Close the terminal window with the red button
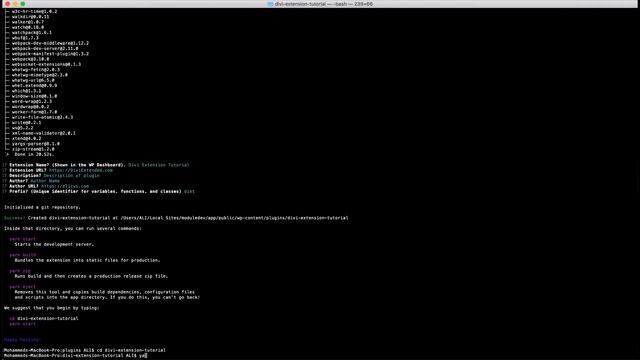The width and height of the screenshot is (640, 360). coord(7,4)
